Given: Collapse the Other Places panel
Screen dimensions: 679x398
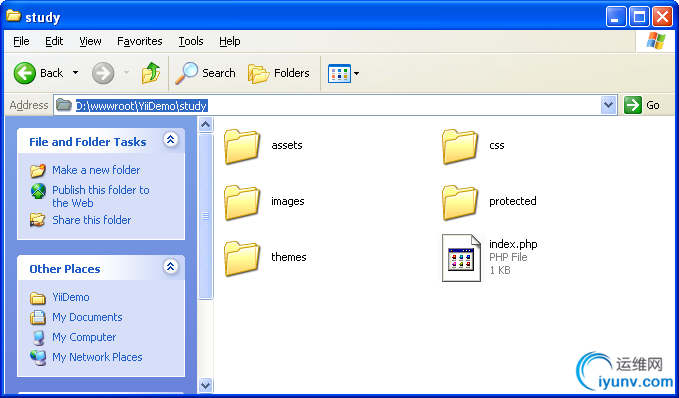Looking at the screenshot, I should 171,266.
